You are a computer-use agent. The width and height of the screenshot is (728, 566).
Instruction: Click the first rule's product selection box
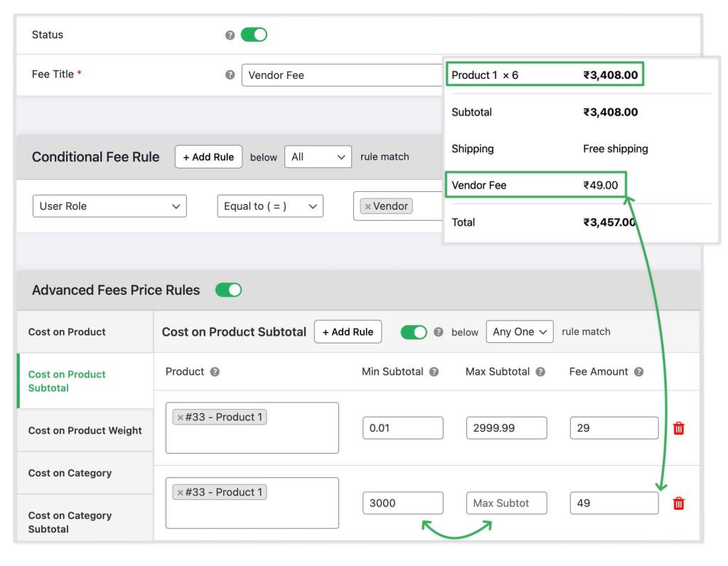click(252, 428)
